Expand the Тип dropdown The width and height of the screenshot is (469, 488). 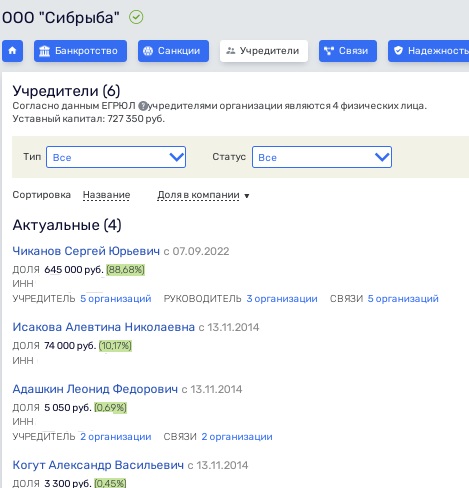(x=116, y=157)
